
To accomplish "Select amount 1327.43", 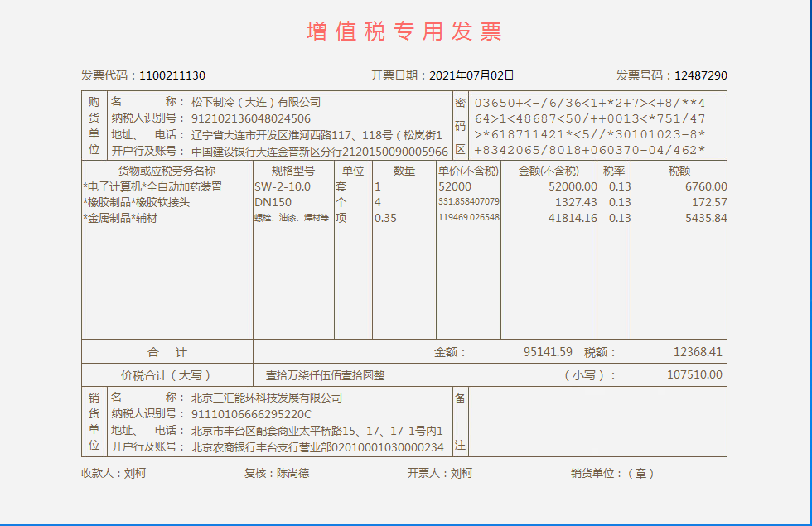I will click(576, 202).
